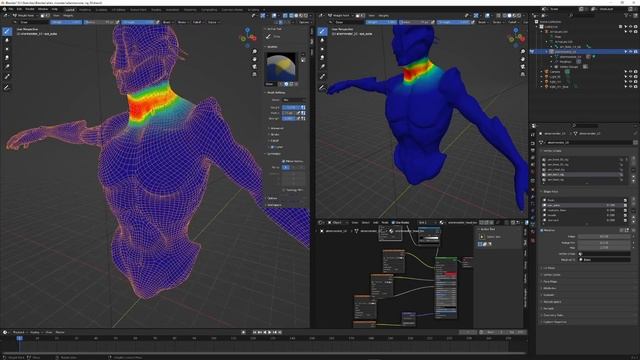Toggle auto keying record button in timeline
The image size is (640, 360).
243,332
